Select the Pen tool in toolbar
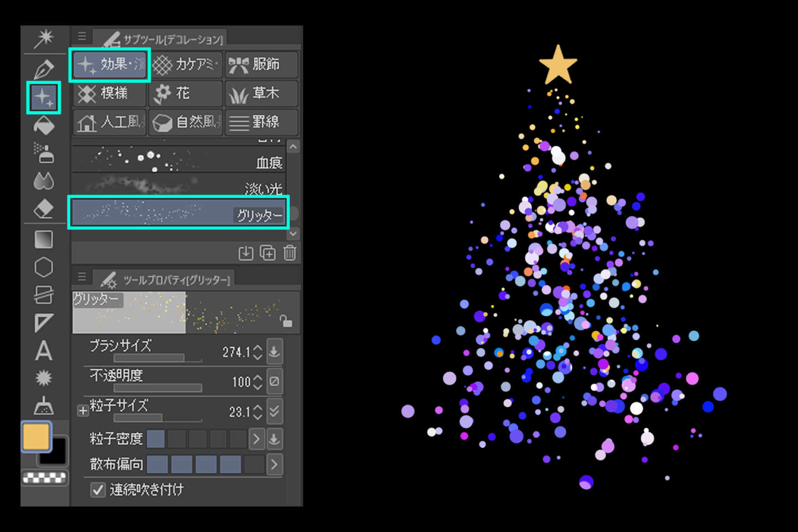The height and width of the screenshot is (532, 798). (x=44, y=69)
